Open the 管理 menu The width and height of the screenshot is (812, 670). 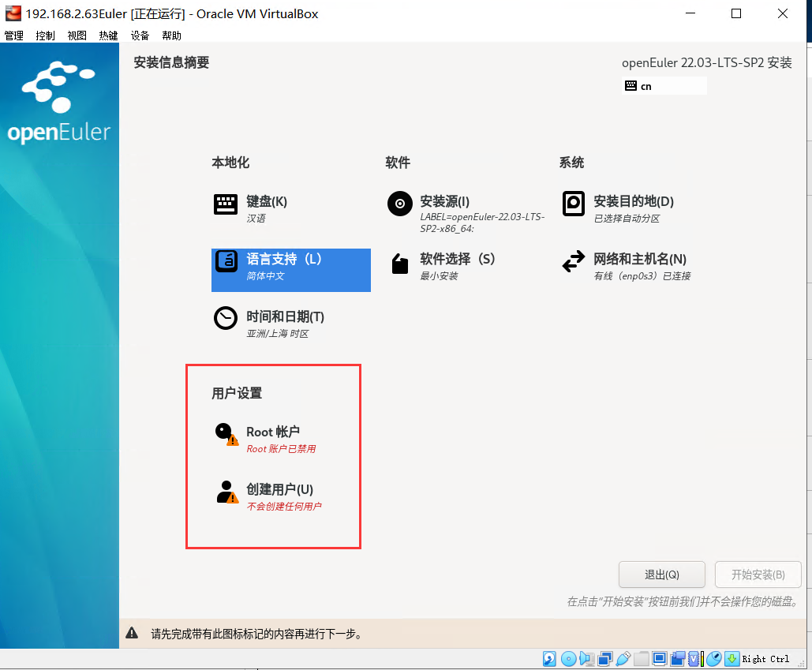coord(14,36)
